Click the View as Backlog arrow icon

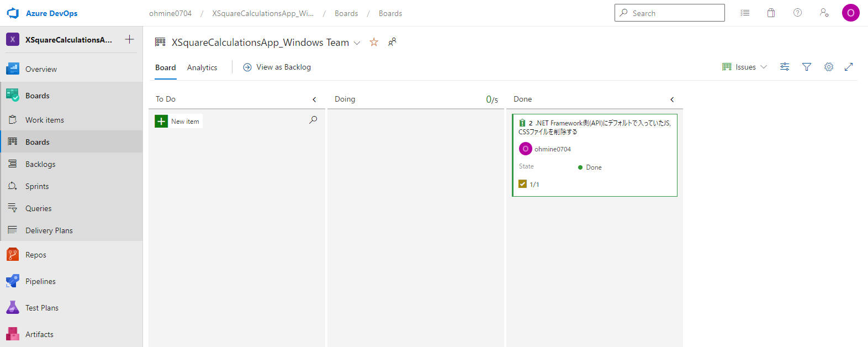(247, 67)
